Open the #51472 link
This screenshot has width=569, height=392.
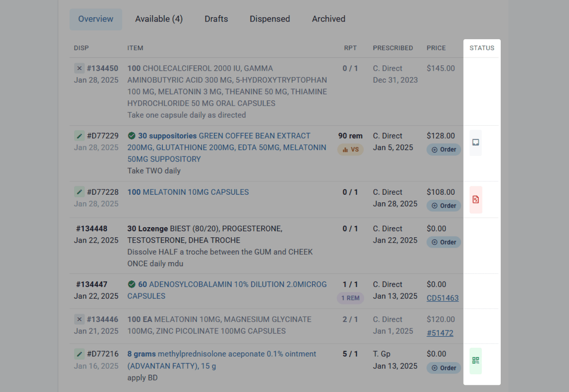tap(440, 333)
